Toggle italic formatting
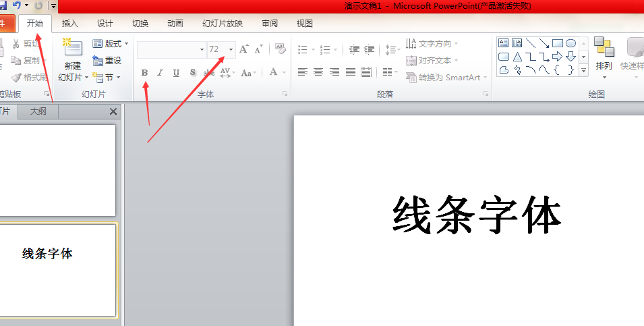This screenshot has width=644, height=326. point(160,73)
